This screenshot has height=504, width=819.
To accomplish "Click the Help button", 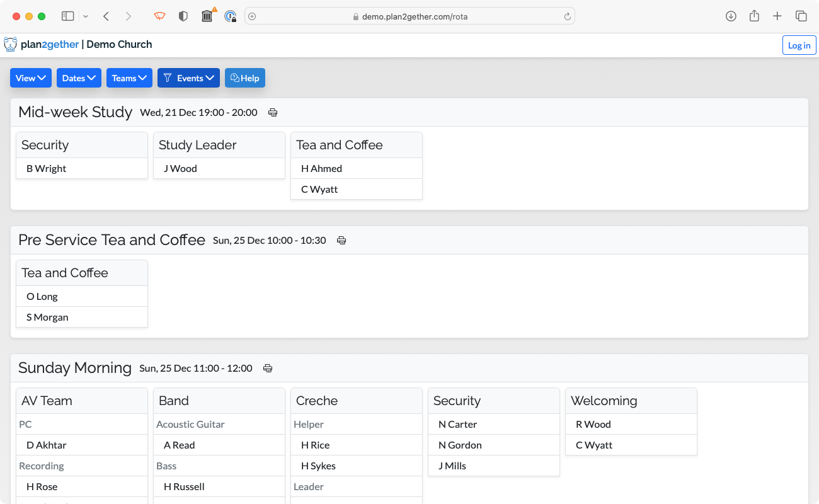I will (245, 78).
